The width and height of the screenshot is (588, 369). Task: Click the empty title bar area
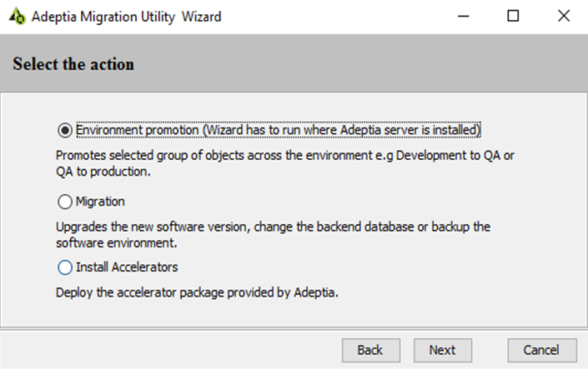pyautogui.click(x=334, y=17)
